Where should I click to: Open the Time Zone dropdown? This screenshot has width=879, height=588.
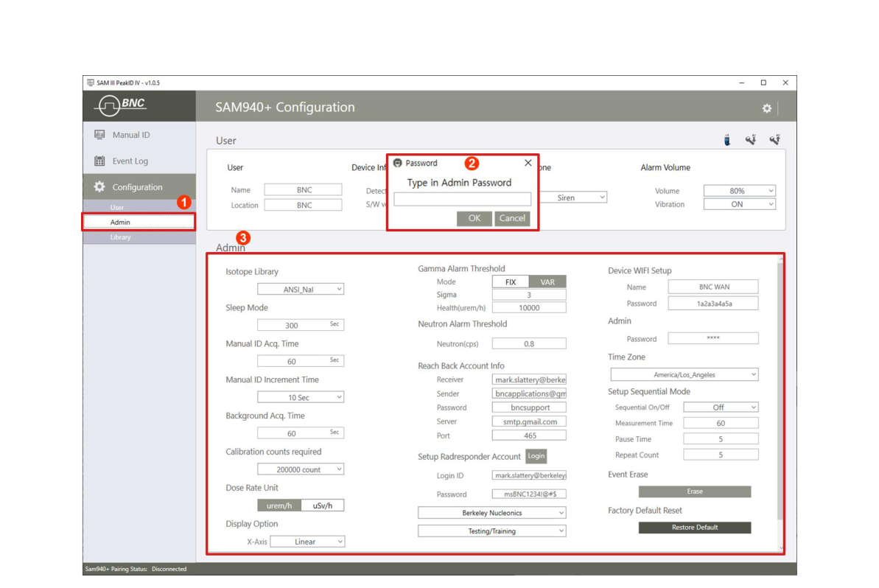[684, 374]
